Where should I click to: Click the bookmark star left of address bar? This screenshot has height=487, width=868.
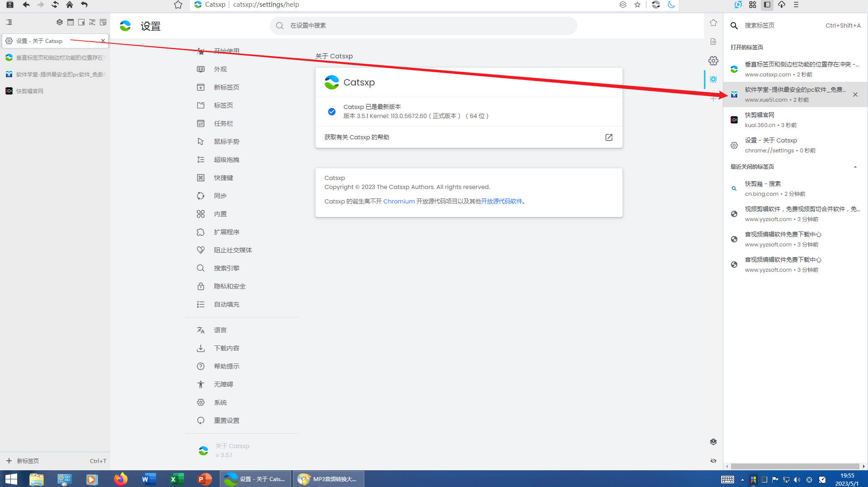[x=178, y=5]
